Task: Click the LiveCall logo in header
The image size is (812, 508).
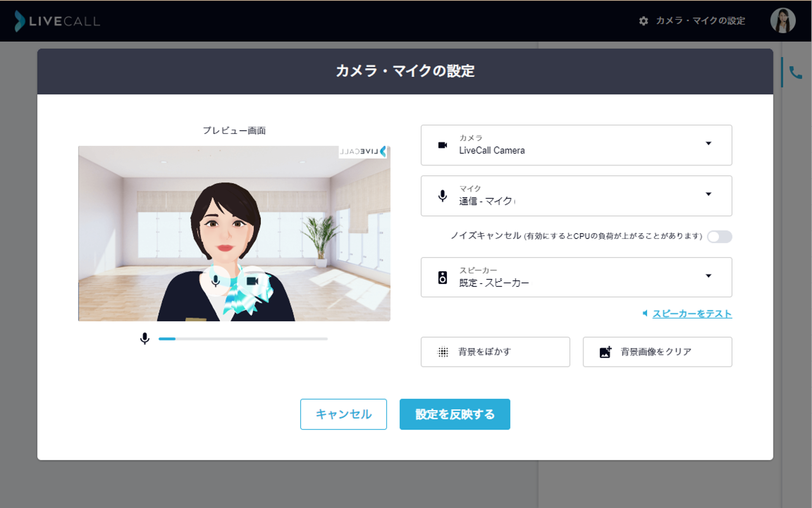Action: (58, 21)
